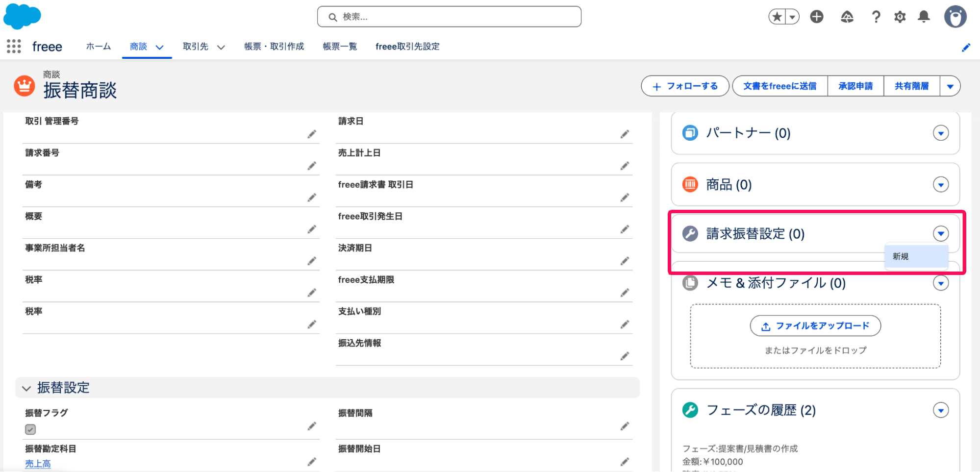Viewport: 980px width, 472px height.
Task: Edit the 売上計上日 field
Action: [x=625, y=166]
